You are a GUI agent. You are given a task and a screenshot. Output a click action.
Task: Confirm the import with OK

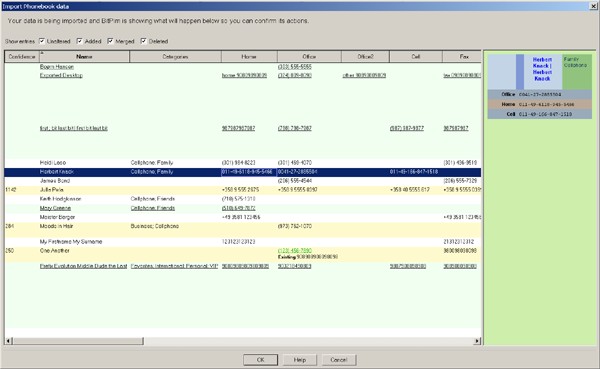261,360
